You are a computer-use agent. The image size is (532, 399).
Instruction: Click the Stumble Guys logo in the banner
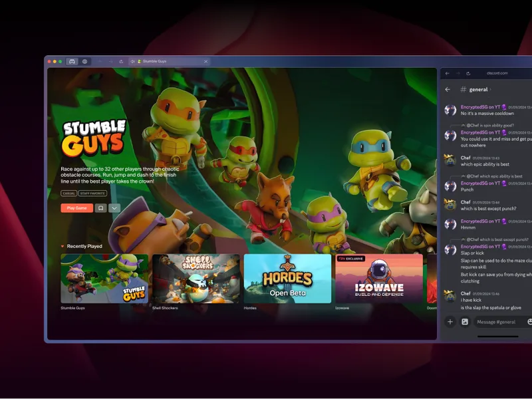tap(94, 138)
